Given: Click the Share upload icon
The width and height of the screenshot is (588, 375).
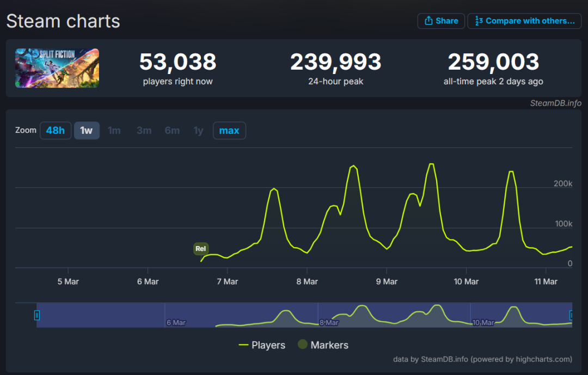Looking at the screenshot, I should coord(428,21).
